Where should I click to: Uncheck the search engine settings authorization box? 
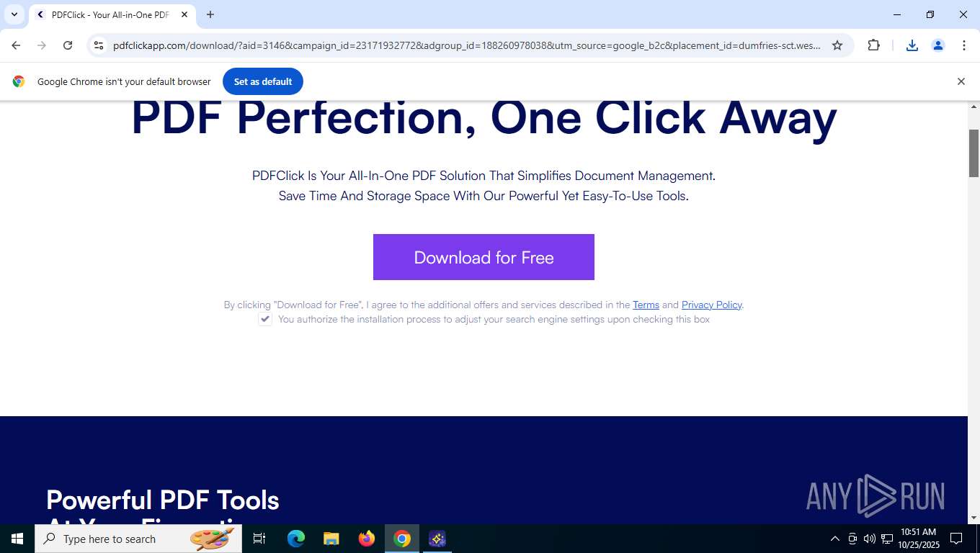click(265, 319)
